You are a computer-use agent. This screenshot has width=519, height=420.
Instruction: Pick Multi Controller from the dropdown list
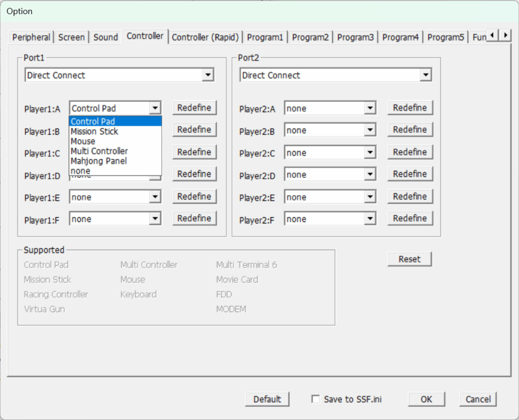[x=99, y=151]
